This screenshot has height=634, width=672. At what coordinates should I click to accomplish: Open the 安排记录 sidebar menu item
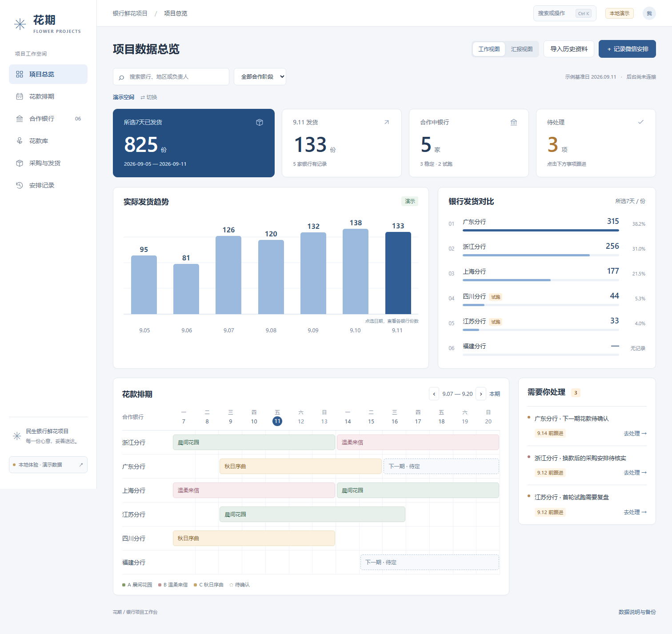pos(48,185)
